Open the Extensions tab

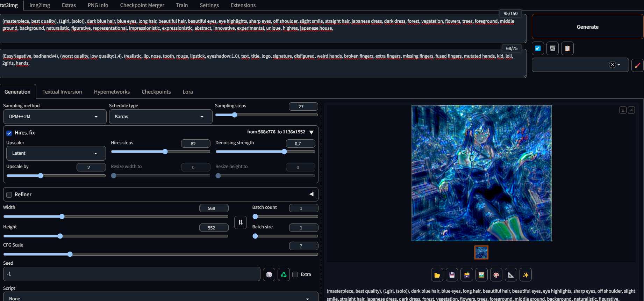point(243,5)
